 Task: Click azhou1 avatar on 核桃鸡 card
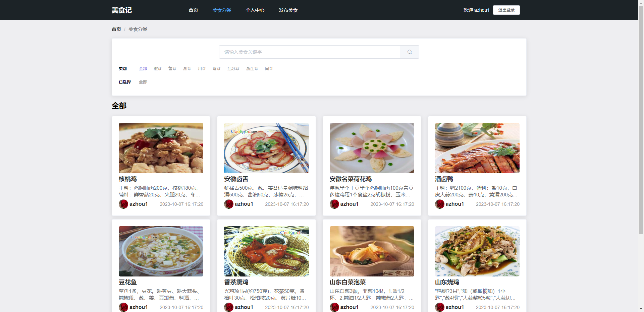[123, 204]
